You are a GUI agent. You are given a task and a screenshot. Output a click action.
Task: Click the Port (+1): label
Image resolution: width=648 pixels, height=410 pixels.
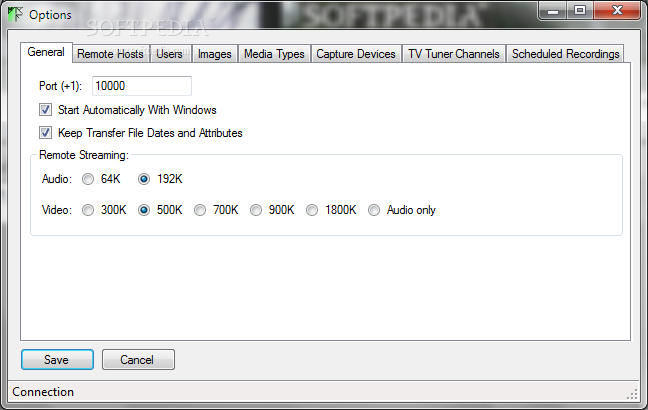(60, 86)
